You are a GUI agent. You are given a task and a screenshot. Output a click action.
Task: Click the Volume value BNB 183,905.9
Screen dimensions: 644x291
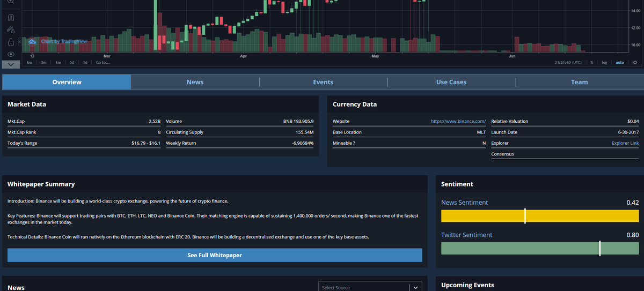[x=298, y=121]
